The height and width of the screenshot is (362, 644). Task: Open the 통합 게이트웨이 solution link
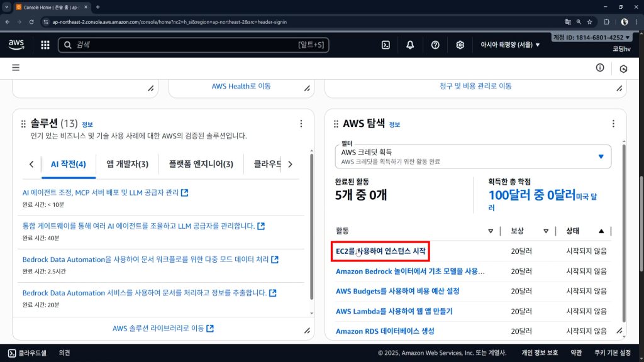point(143,226)
